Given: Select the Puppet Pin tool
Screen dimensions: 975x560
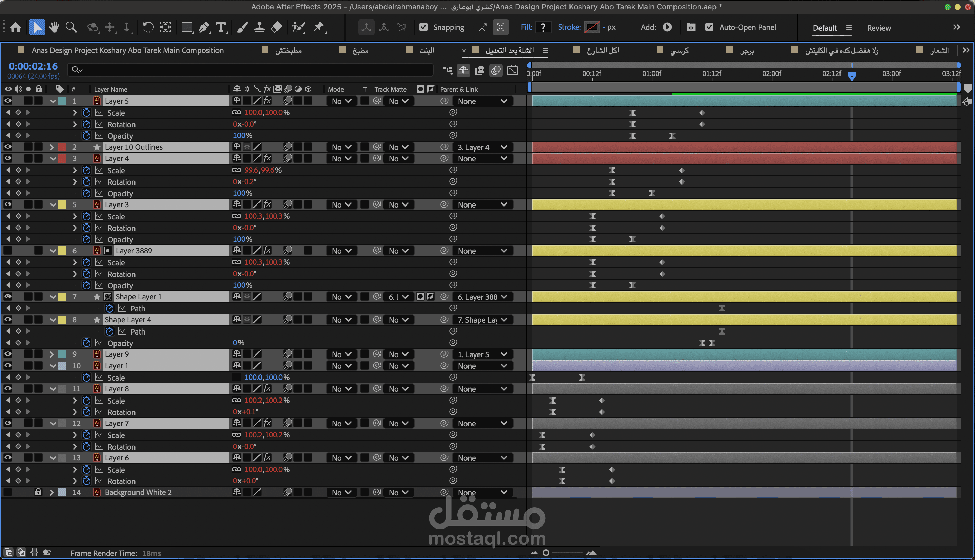Looking at the screenshot, I should pos(318,27).
